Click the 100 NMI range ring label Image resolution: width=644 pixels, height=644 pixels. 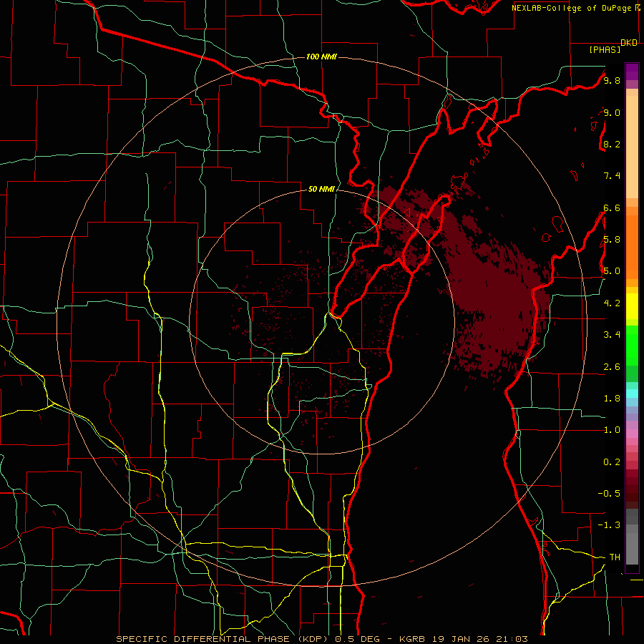(321, 57)
